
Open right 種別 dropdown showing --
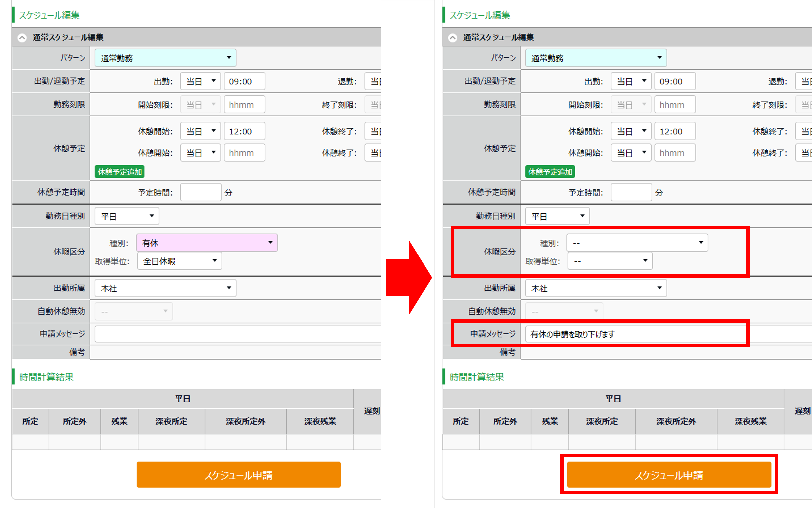coord(637,243)
